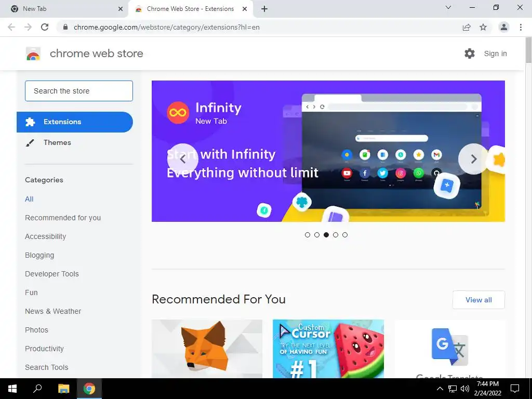Open File Explorer from taskbar
The image size is (532, 399).
[63, 389]
